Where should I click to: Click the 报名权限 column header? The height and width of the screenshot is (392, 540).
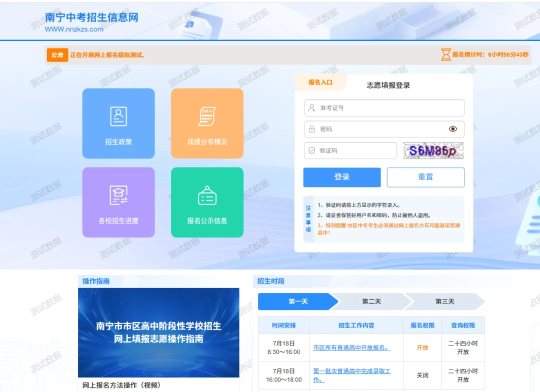422,325
